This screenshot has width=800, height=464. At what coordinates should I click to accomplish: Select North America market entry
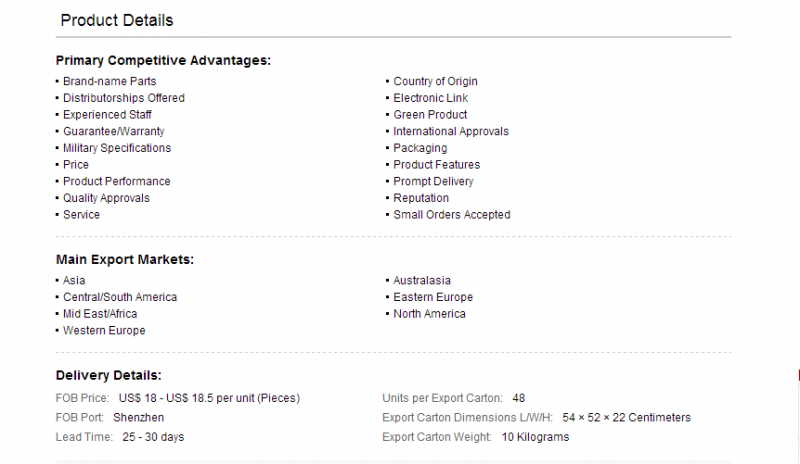coord(429,314)
